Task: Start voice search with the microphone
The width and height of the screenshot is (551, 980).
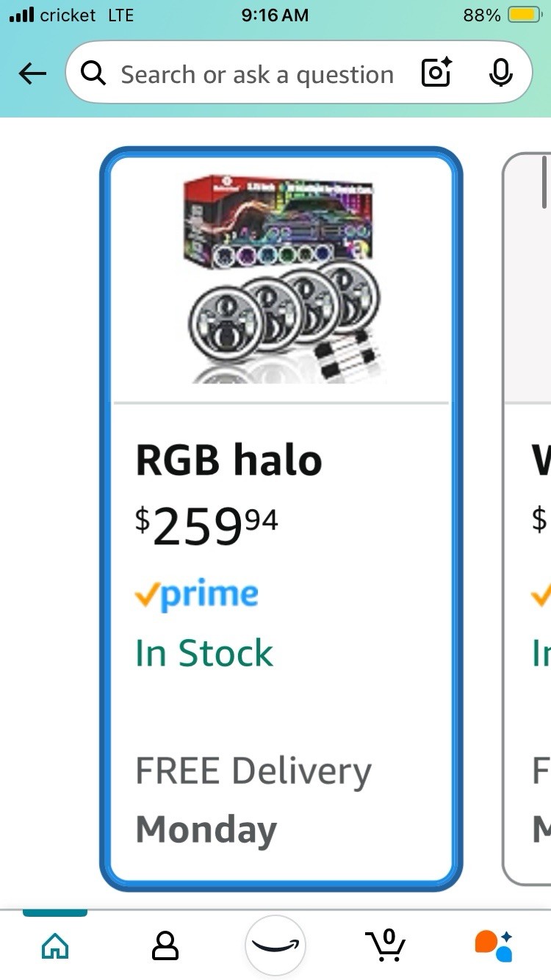Action: (500, 73)
